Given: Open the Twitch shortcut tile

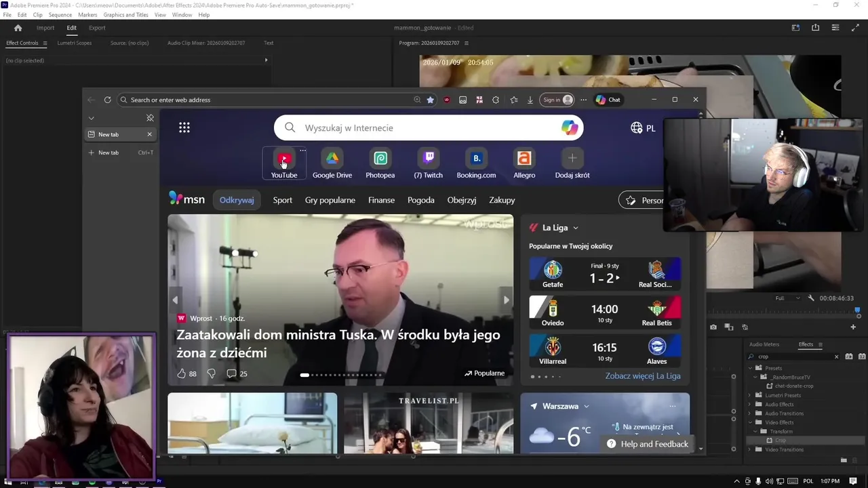Looking at the screenshot, I should [x=429, y=164].
